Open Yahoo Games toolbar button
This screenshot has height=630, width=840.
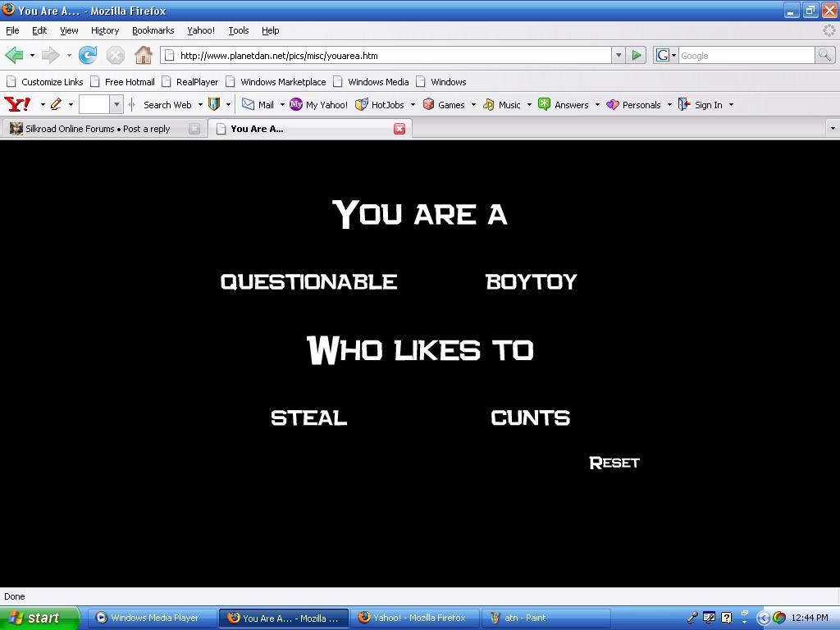[444, 104]
